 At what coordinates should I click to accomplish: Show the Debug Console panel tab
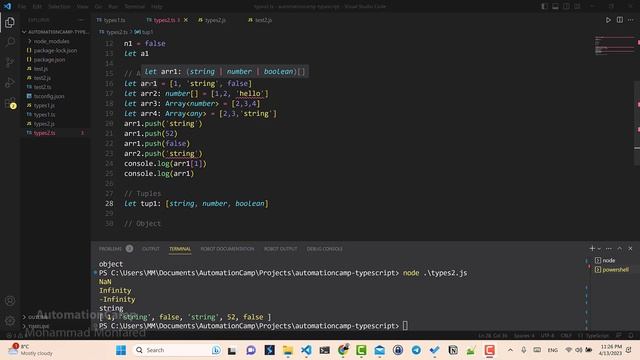[324, 249]
